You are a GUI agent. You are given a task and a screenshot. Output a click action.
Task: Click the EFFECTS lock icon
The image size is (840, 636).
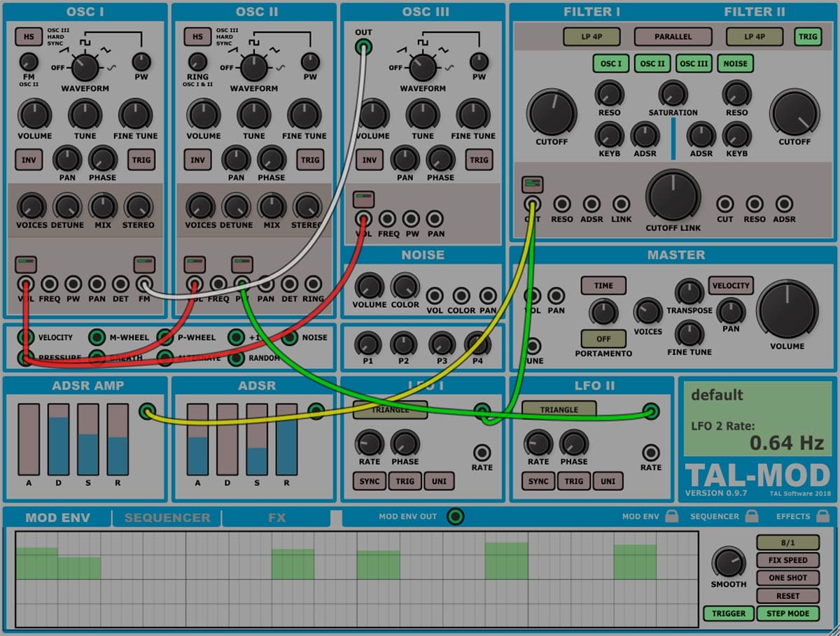(824, 516)
